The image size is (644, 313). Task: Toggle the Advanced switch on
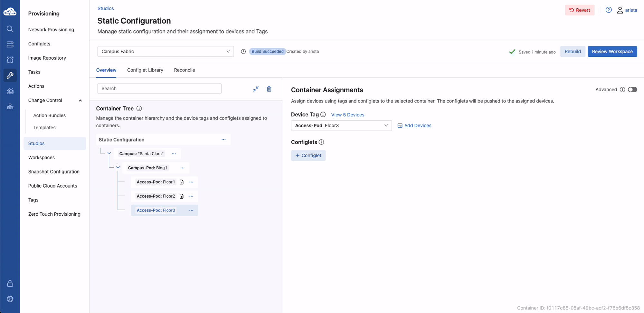pos(632,90)
